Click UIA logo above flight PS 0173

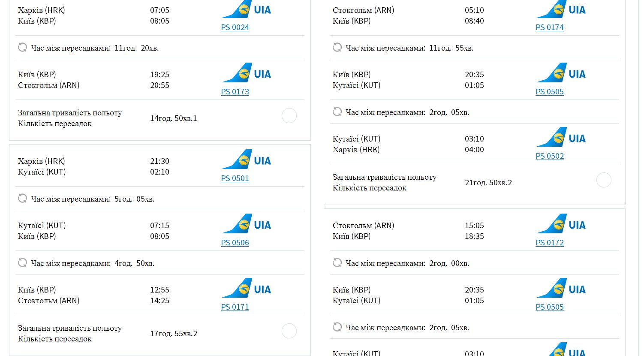coord(246,73)
